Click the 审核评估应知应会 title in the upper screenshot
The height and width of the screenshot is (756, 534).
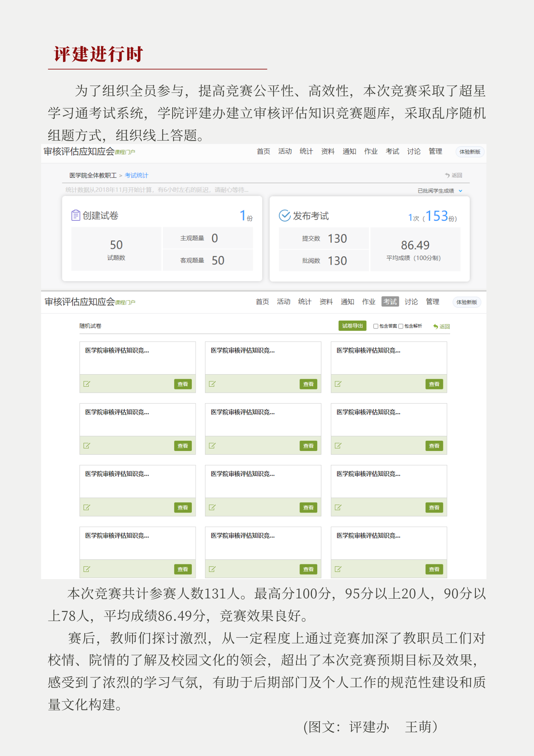tap(79, 151)
